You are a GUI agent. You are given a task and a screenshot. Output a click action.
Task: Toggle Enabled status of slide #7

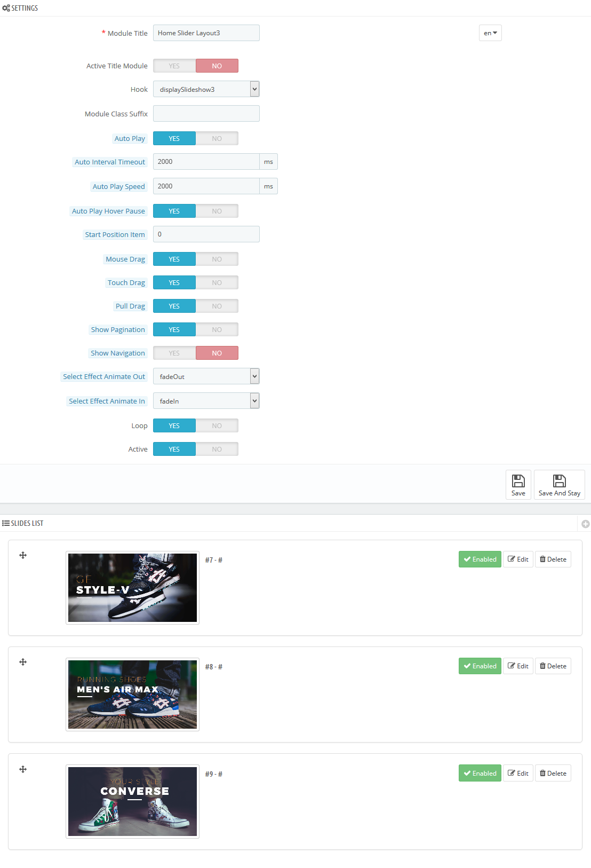coord(480,559)
